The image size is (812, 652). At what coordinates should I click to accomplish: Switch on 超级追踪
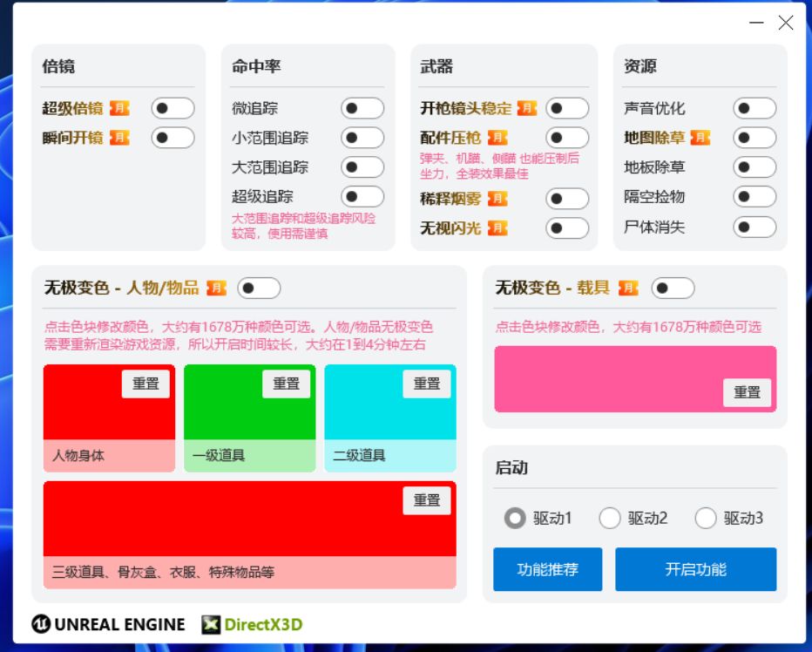pyautogui.click(x=362, y=197)
